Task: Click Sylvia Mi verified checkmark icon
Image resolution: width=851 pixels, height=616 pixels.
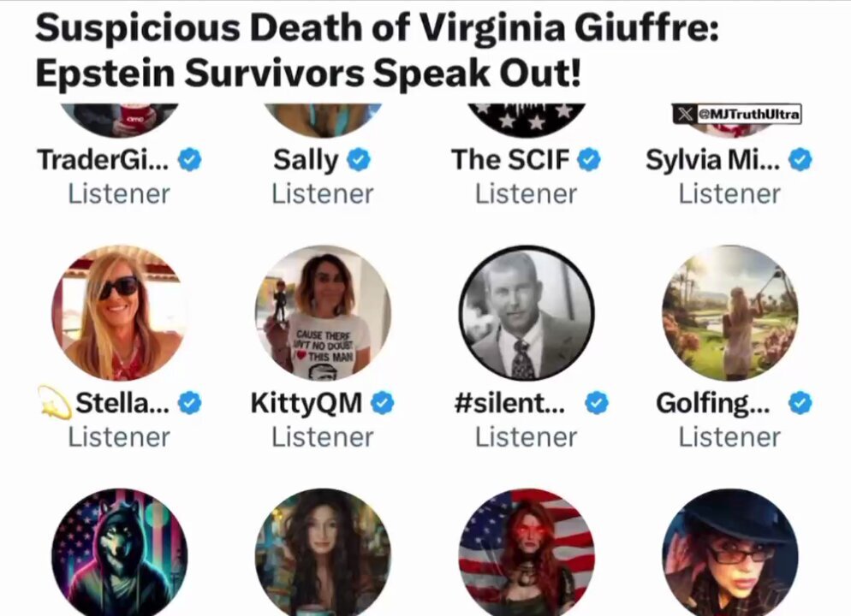Action: [x=800, y=160]
